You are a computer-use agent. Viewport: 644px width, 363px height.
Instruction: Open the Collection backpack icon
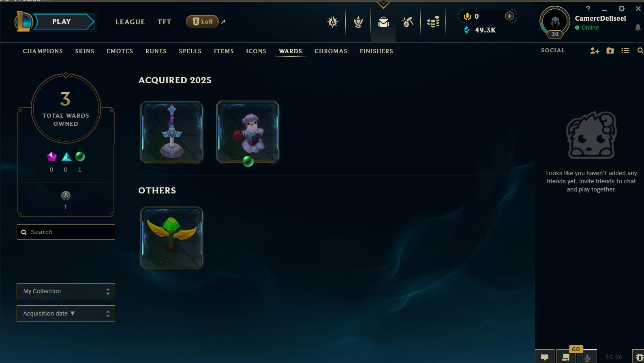tap(383, 22)
